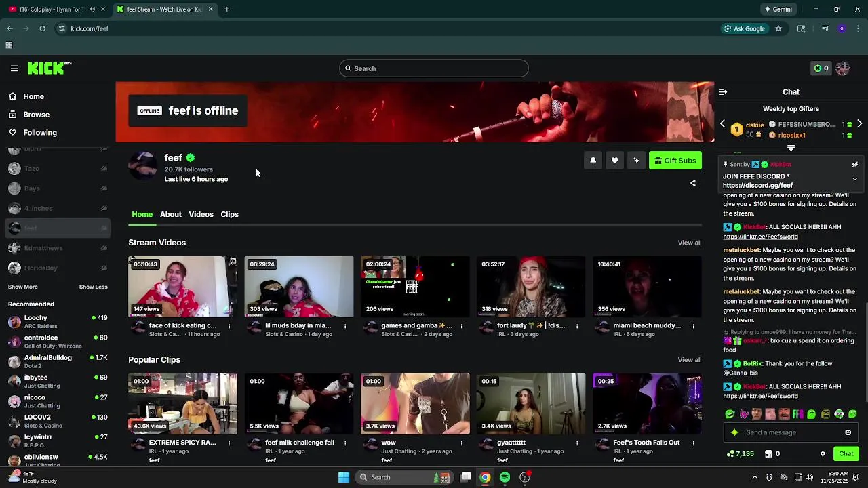This screenshot has height=488, width=868.
Task: Open Spotify from taskbar
Action: coord(505,477)
